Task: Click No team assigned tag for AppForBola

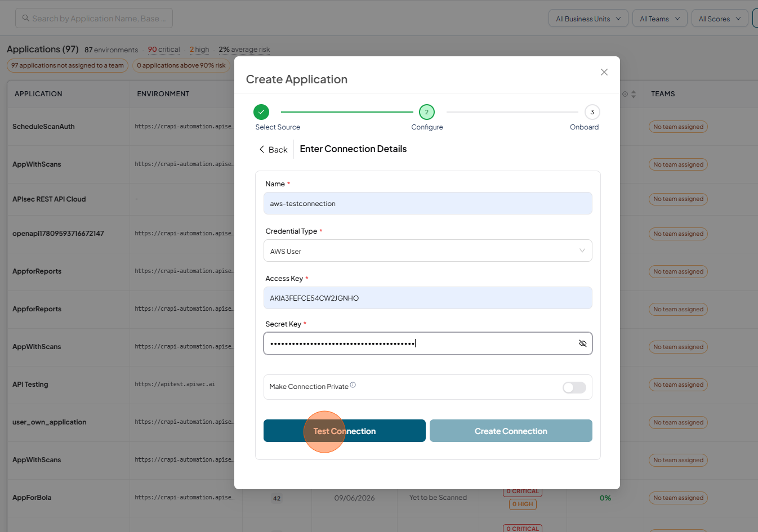Action: tap(679, 498)
